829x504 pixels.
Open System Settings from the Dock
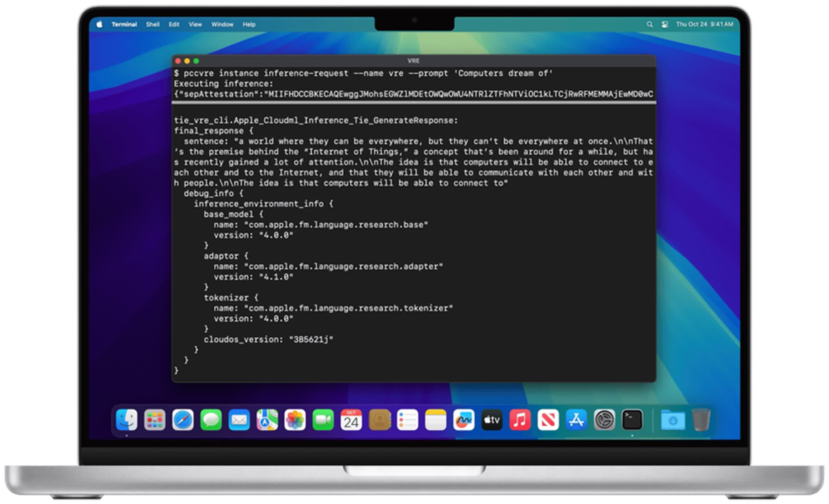click(x=604, y=420)
